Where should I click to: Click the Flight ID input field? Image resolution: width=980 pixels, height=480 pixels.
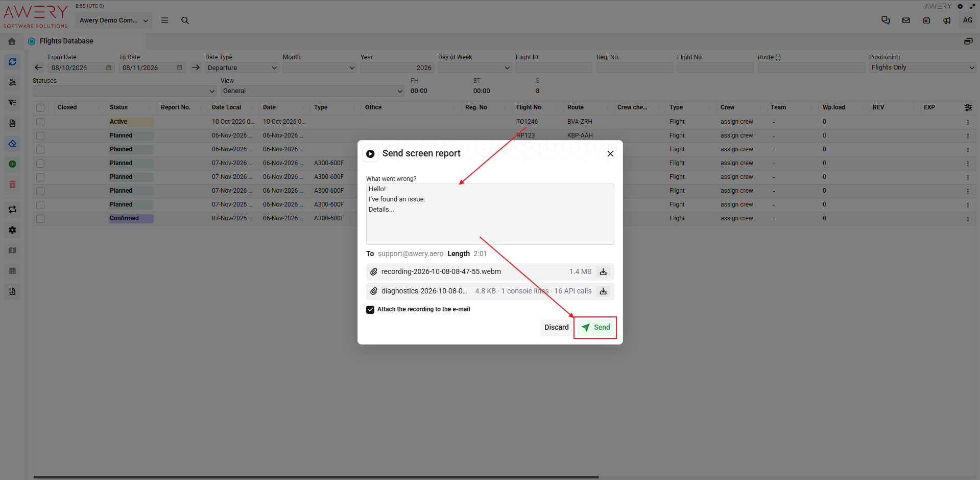pyautogui.click(x=554, y=67)
